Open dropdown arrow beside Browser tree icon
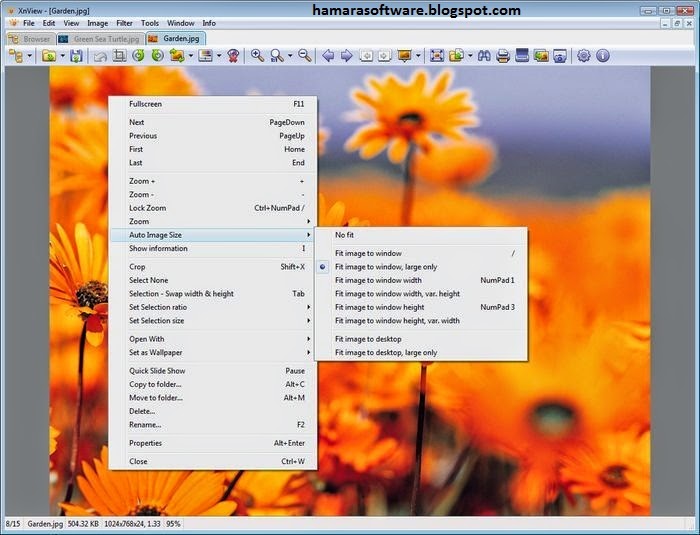The height and width of the screenshot is (535, 700). coord(29,56)
